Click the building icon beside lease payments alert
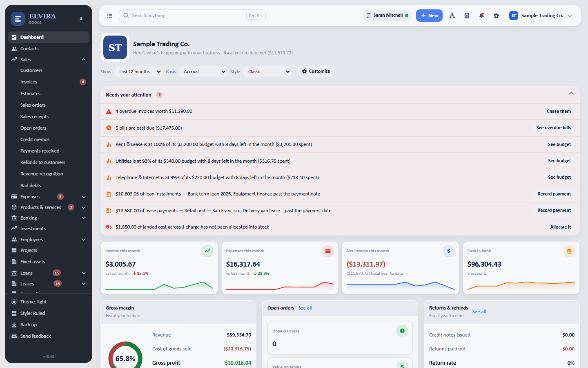 pyautogui.click(x=109, y=211)
